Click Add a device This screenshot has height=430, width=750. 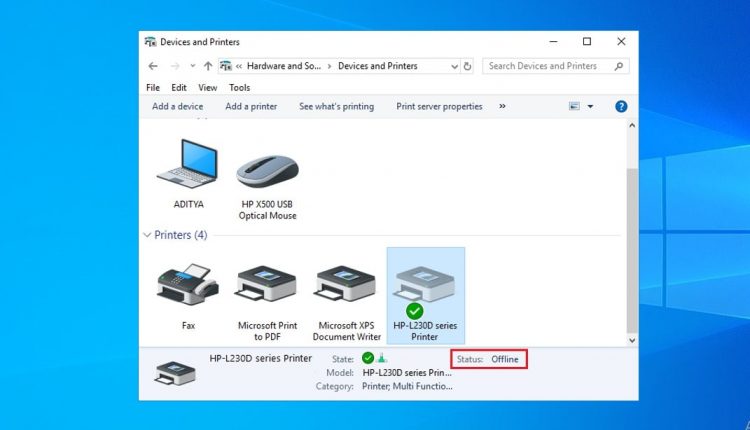[177, 106]
